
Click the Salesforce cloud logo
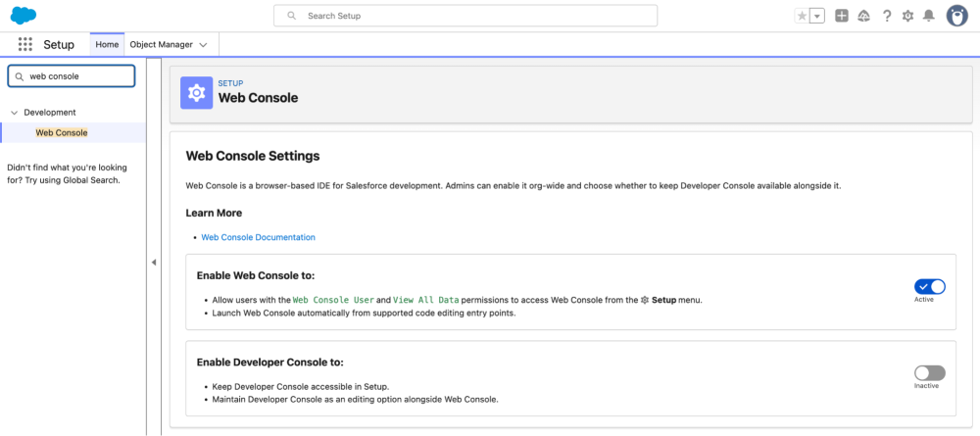tap(24, 16)
